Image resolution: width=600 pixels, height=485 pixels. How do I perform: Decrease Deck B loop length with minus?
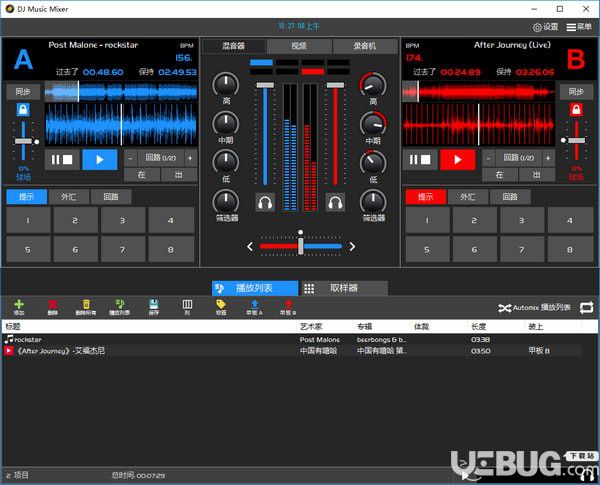tap(488, 158)
